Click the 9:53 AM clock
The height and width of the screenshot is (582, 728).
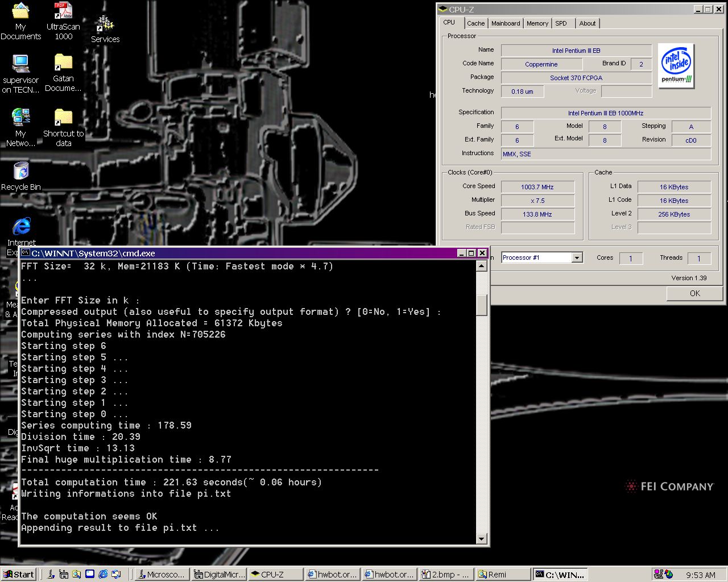pyautogui.click(x=701, y=575)
